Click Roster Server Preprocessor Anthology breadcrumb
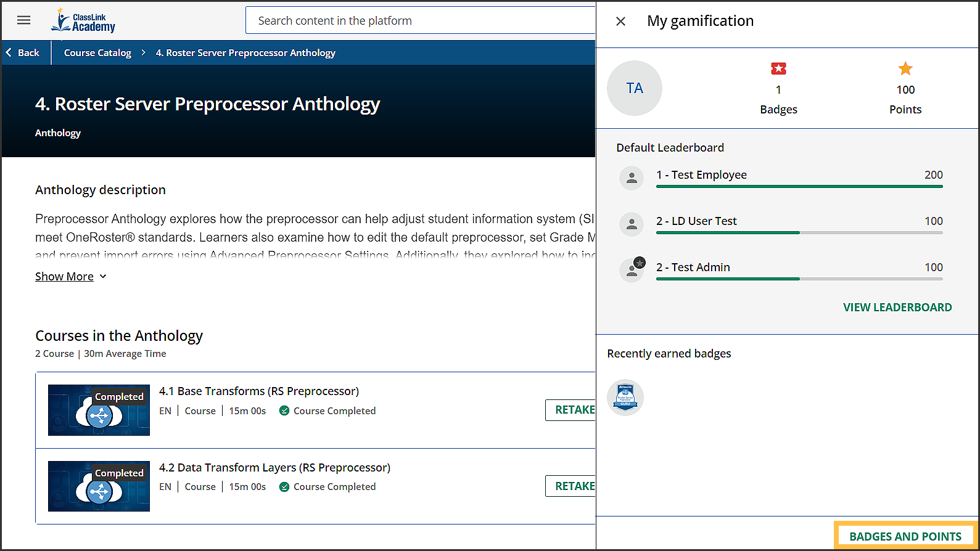This screenshot has width=980, height=551. pos(245,53)
